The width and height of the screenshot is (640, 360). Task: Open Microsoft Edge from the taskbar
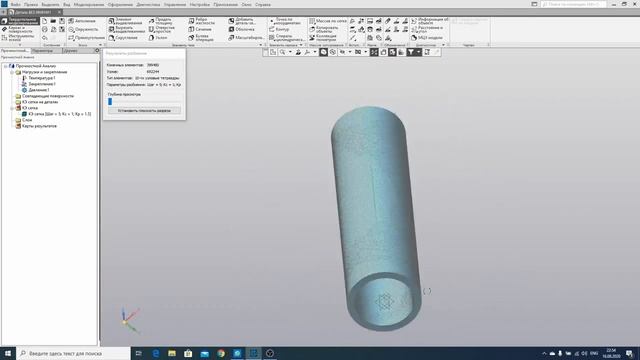point(156,353)
